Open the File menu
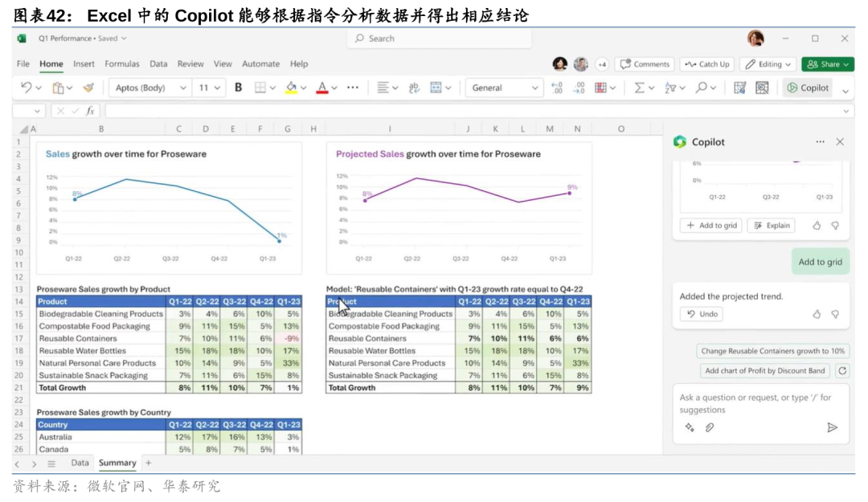 [x=23, y=63]
